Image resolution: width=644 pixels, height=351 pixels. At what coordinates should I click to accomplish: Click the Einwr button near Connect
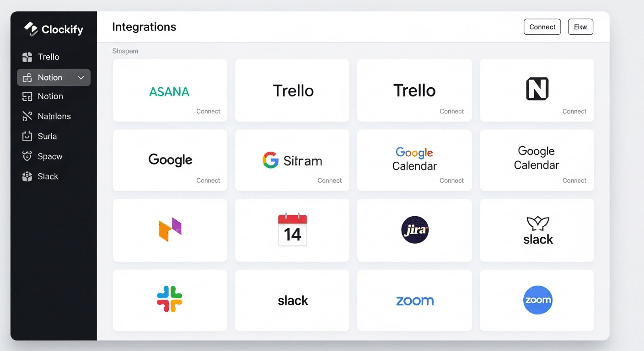(580, 27)
